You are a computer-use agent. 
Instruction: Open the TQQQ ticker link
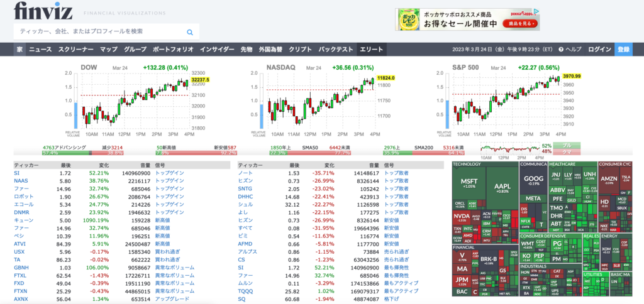point(246,291)
